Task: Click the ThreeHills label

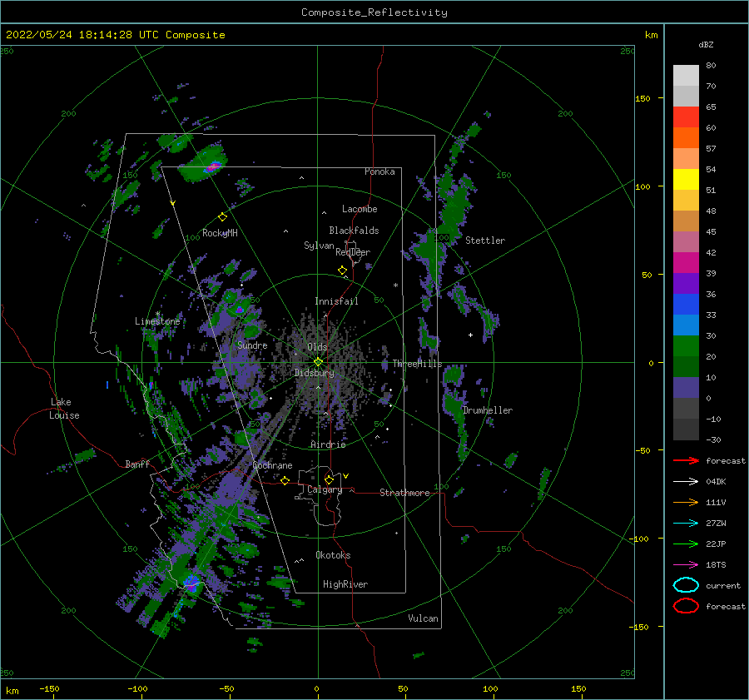Action: pos(417,364)
